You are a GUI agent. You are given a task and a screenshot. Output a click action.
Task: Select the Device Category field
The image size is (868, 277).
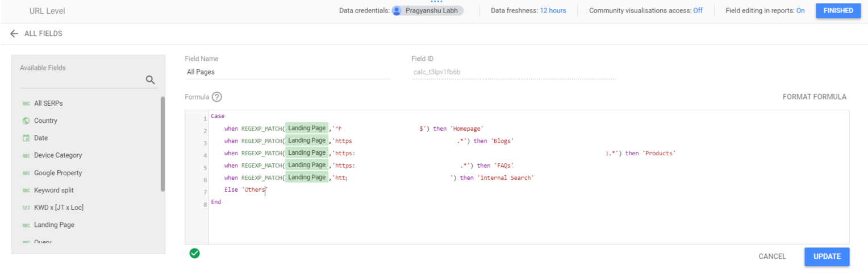click(58, 155)
